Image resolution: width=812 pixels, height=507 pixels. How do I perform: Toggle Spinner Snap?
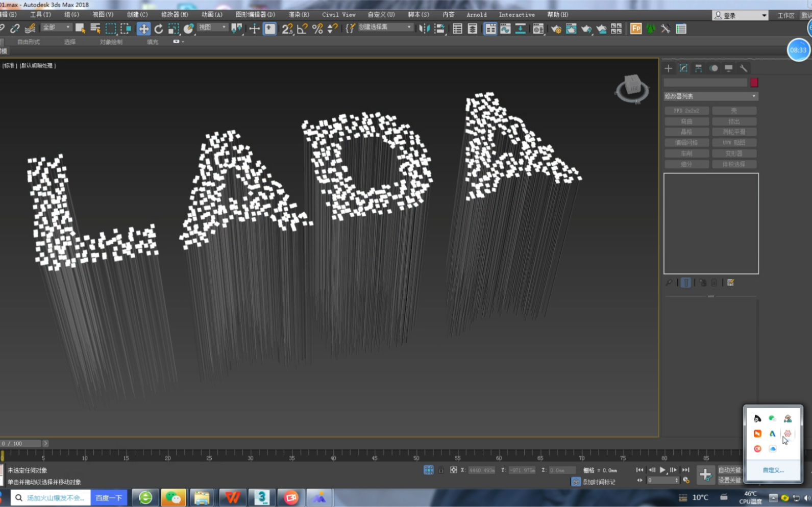click(332, 29)
